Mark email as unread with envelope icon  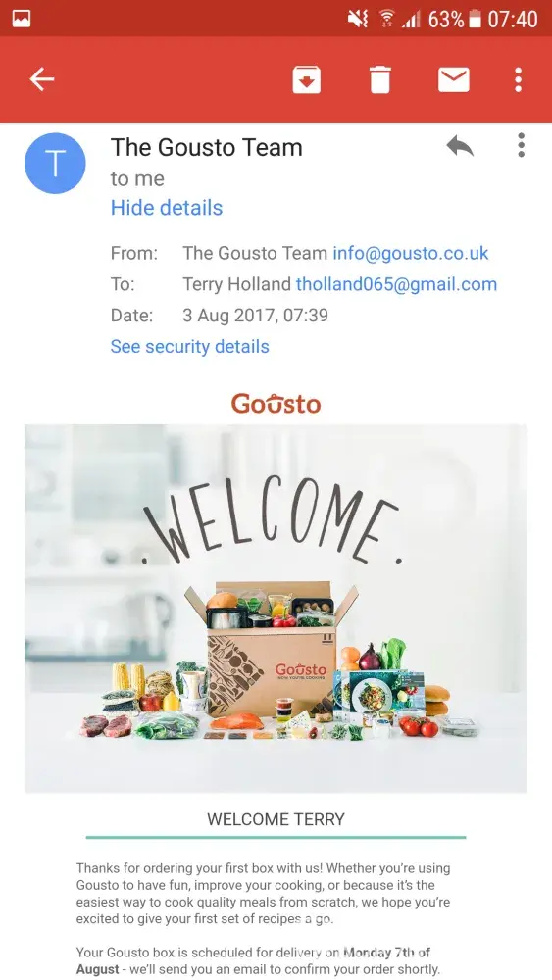(453, 79)
